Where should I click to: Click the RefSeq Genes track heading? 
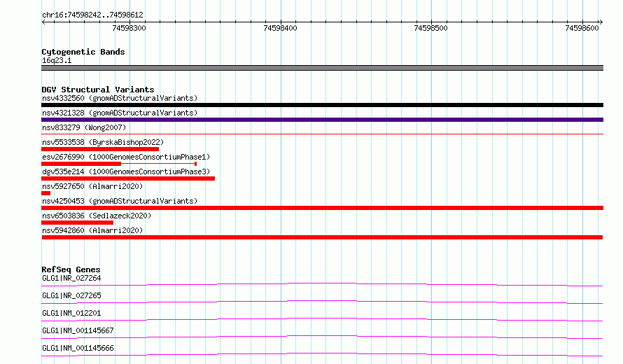pos(71,269)
